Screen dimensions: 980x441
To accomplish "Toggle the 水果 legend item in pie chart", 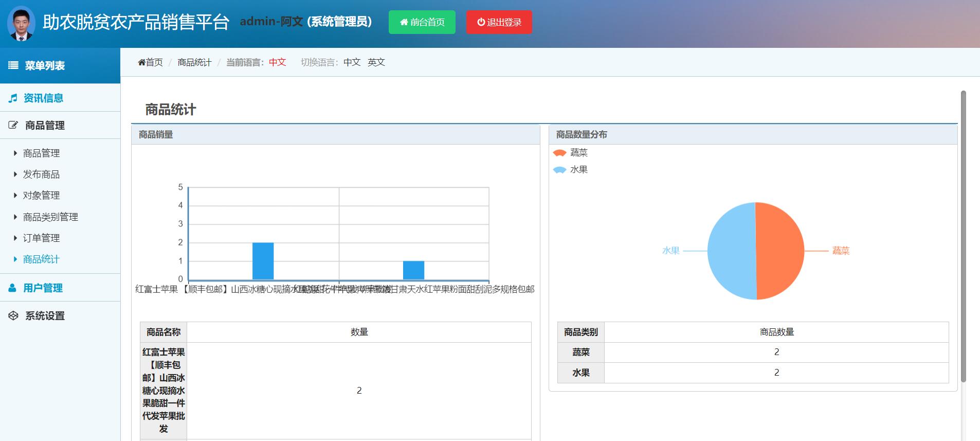I will pos(570,169).
